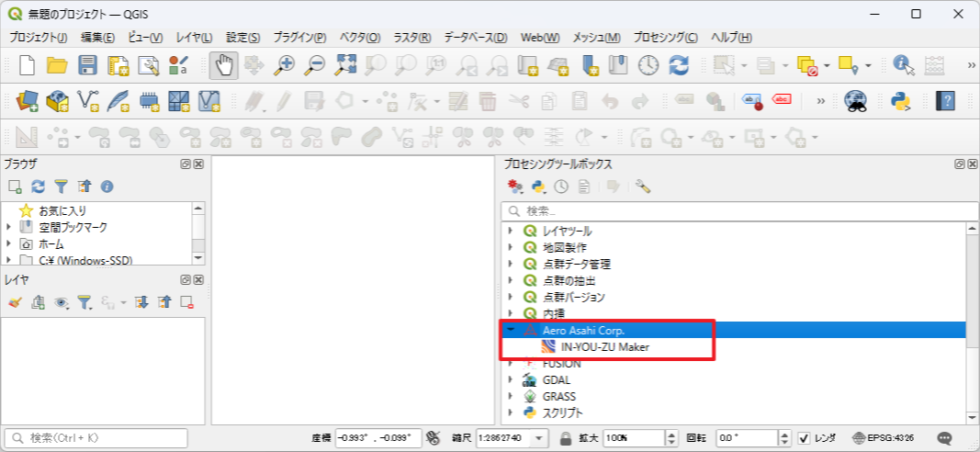Expand the GDAL provider in toolbox
980x452 pixels.
511,379
